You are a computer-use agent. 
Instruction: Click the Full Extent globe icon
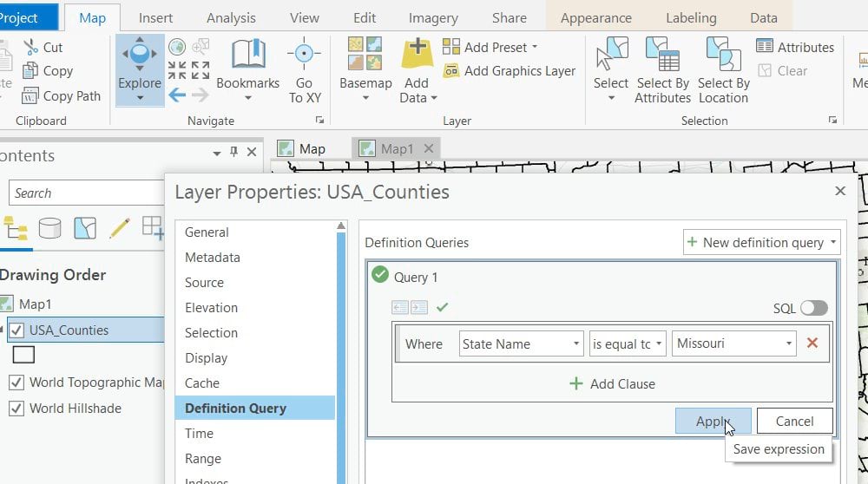pos(177,47)
